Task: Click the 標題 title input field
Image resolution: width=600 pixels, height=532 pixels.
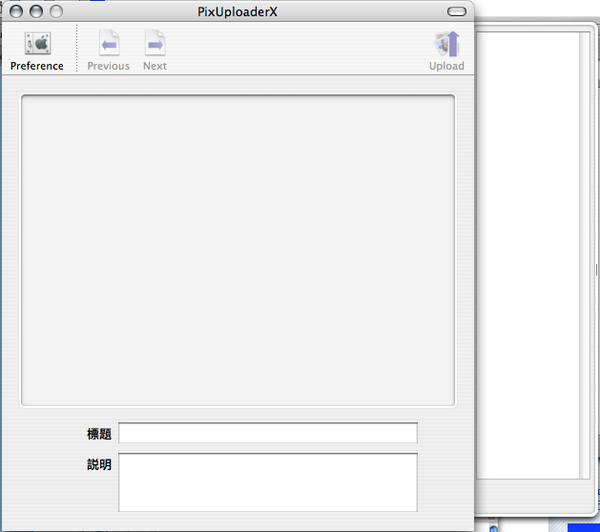Action: point(268,433)
